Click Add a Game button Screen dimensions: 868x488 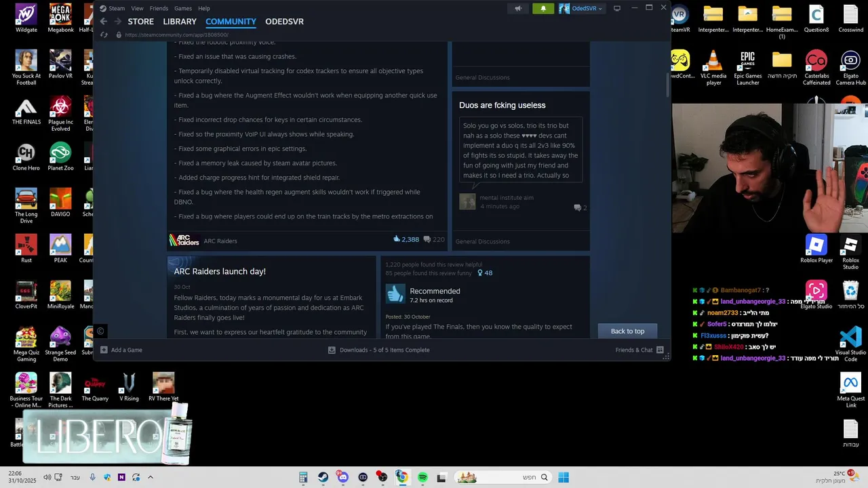[121, 350]
